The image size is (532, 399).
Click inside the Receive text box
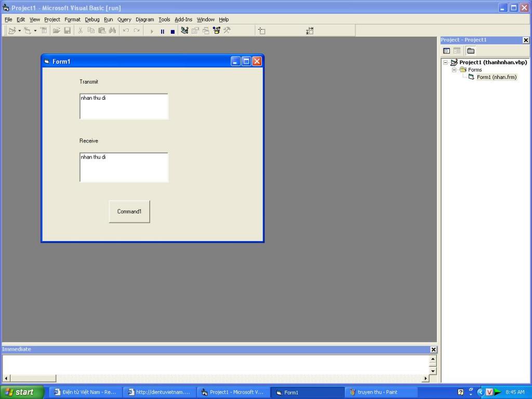point(124,167)
